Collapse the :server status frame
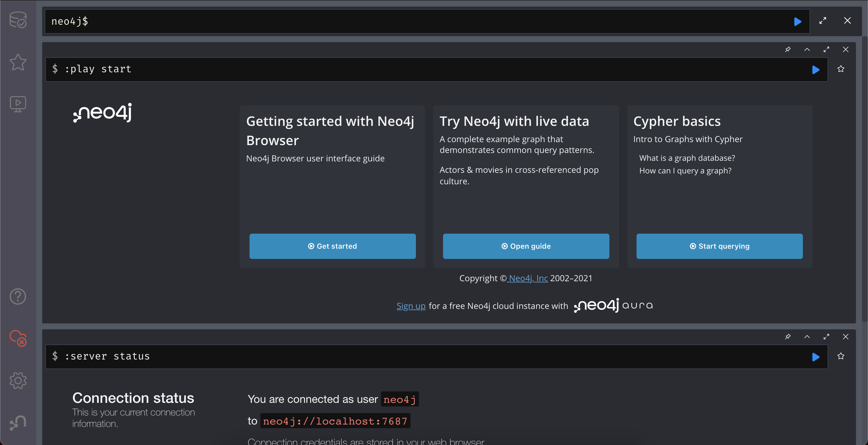868x445 pixels. click(807, 337)
